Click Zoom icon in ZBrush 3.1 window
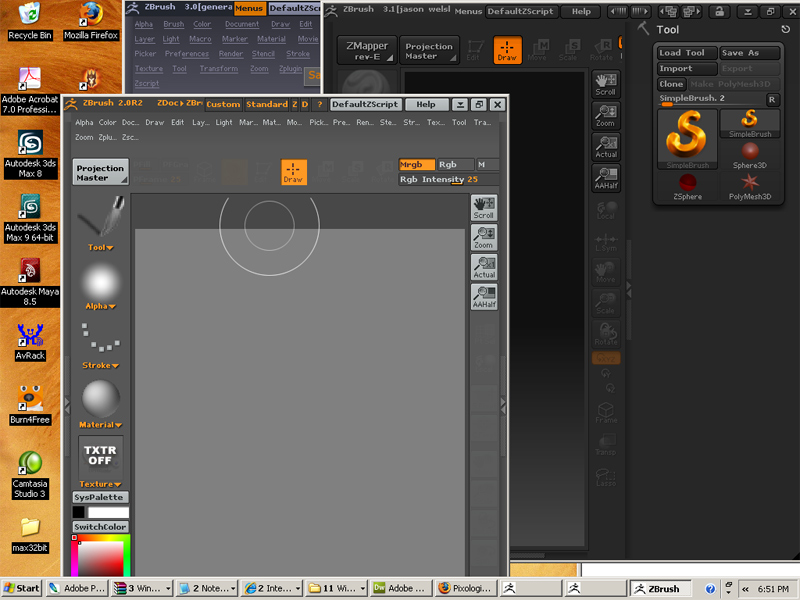Screen dimensions: 800x600 click(x=606, y=115)
